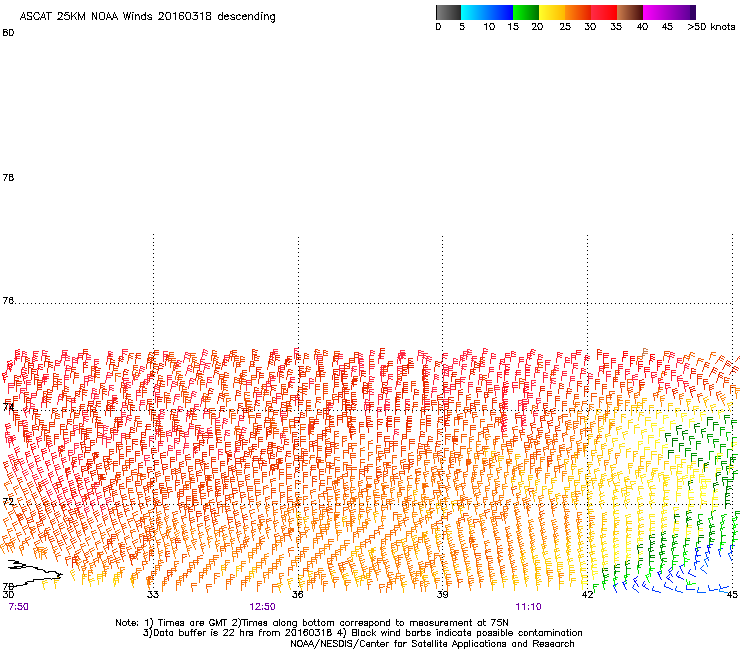The width and height of the screenshot is (740, 650).
Task: Choose the brown 35-40 knots legend color
Action: 630,12
